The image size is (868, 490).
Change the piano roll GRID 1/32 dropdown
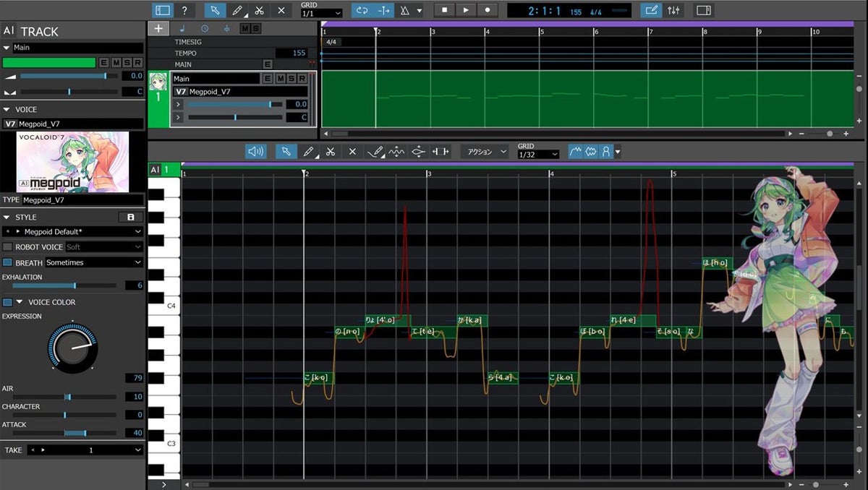tap(538, 155)
